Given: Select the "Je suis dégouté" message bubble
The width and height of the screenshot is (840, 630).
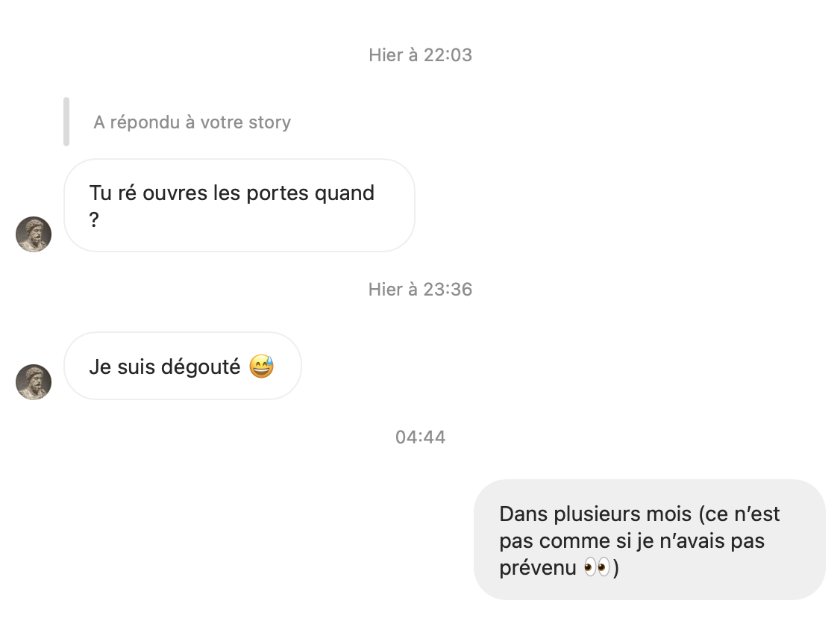Looking at the screenshot, I should point(182,367).
